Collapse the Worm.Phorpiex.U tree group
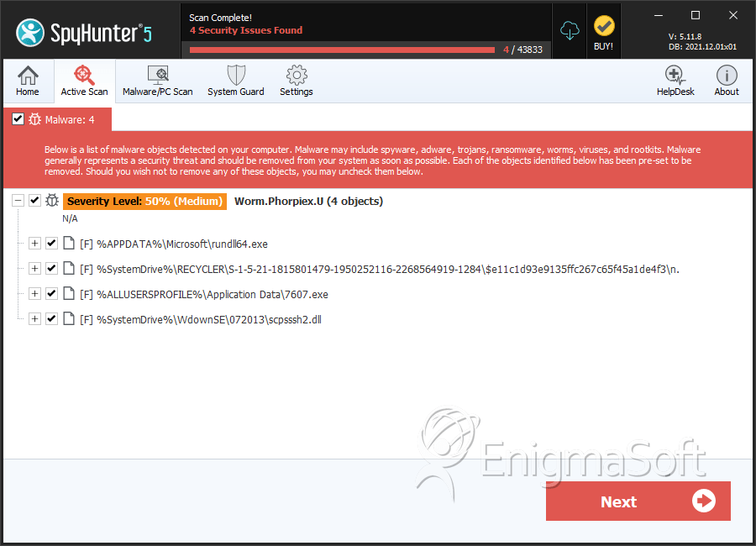The width and height of the screenshot is (756, 546). click(18, 200)
